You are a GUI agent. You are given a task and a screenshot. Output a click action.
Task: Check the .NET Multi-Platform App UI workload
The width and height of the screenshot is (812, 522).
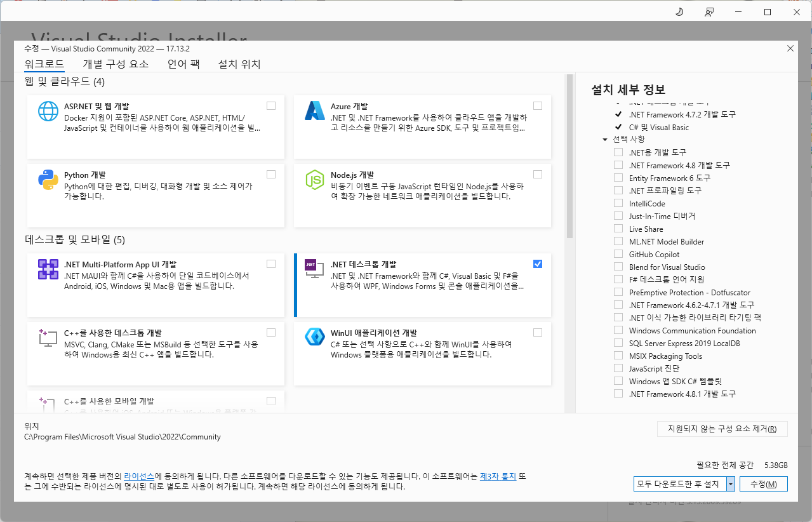[x=271, y=264]
